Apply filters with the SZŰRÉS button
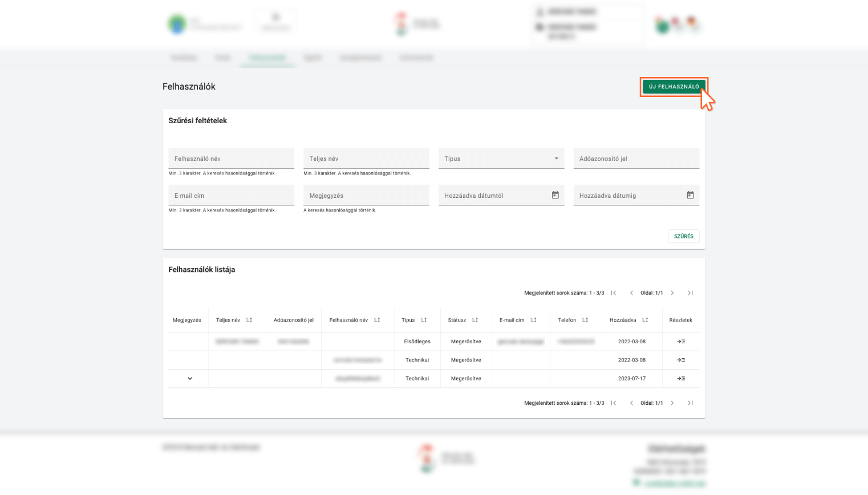The width and height of the screenshot is (868, 495). (x=683, y=236)
